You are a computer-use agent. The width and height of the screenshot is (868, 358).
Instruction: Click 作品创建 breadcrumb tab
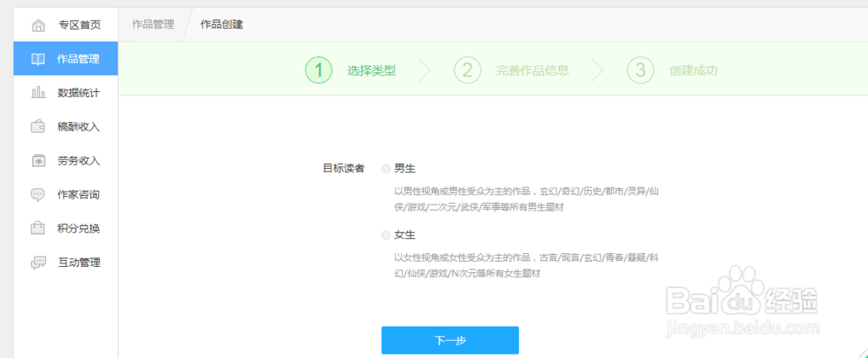pyautogui.click(x=221, y=24)
